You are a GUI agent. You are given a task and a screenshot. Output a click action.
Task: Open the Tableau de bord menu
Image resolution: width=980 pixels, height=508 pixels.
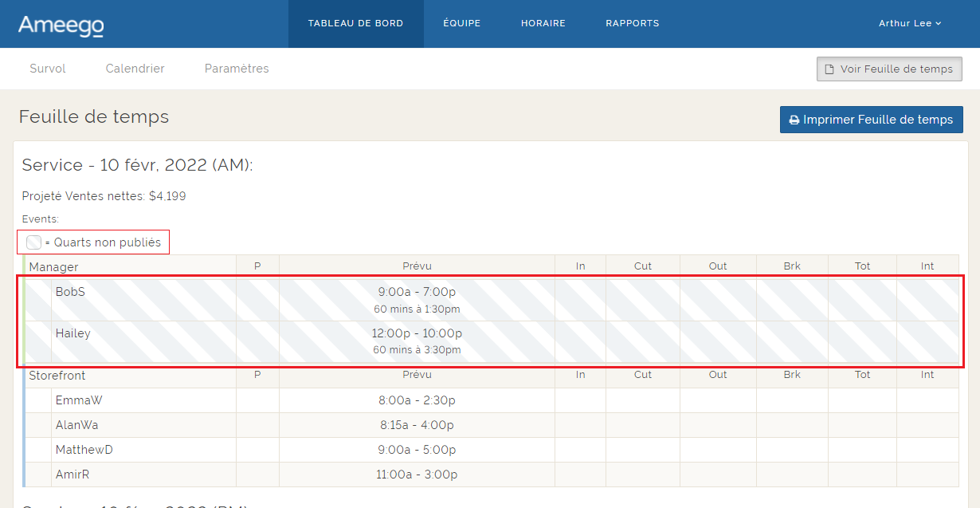(x=355, y=23)
